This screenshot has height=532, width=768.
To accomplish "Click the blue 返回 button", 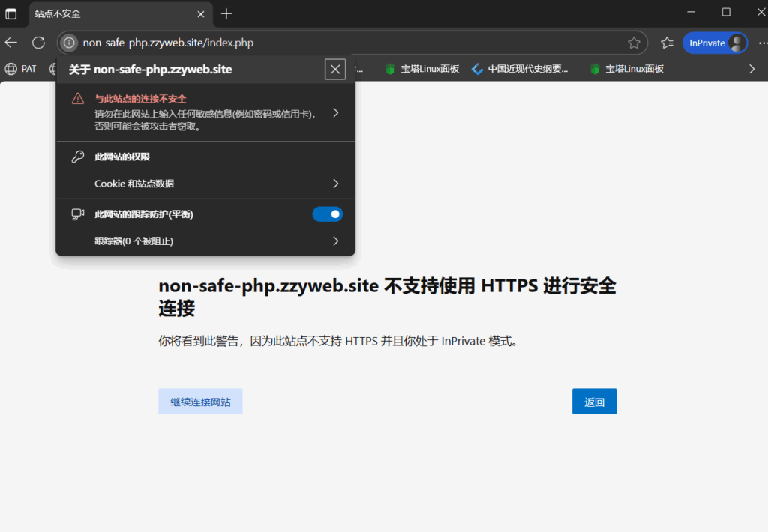I will coord(594,402).
